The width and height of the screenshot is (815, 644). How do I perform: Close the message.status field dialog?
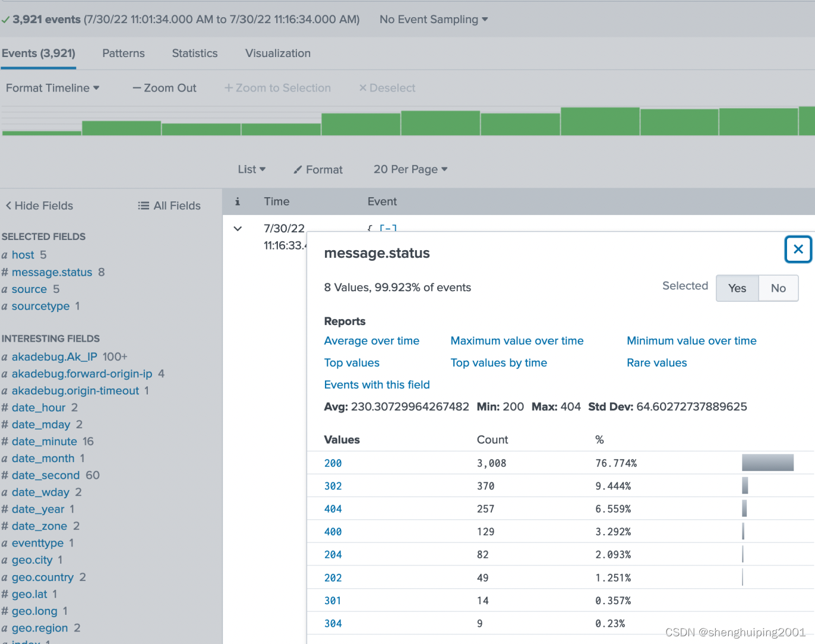tap(798, 250)
